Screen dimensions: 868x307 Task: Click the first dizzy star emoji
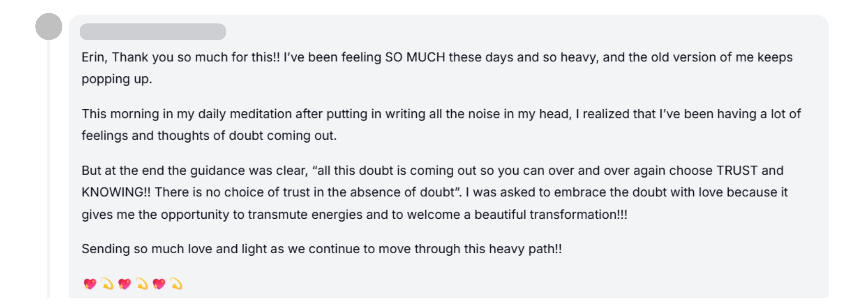[107, 284]
